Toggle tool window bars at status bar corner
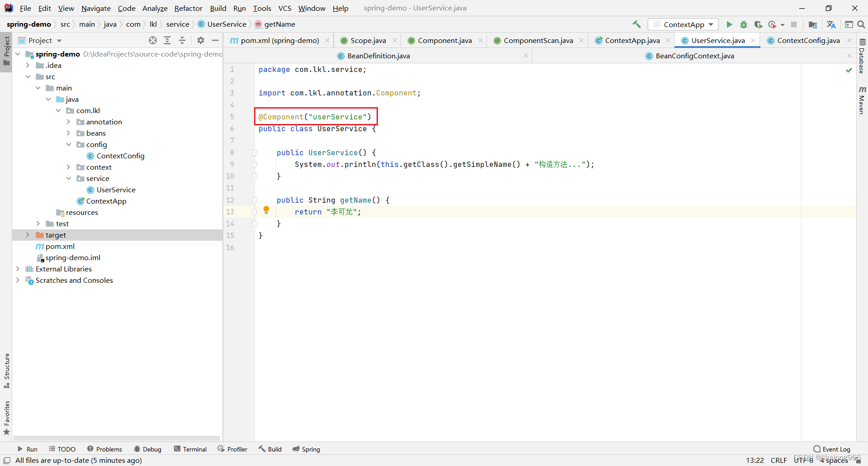 point(7,460)
